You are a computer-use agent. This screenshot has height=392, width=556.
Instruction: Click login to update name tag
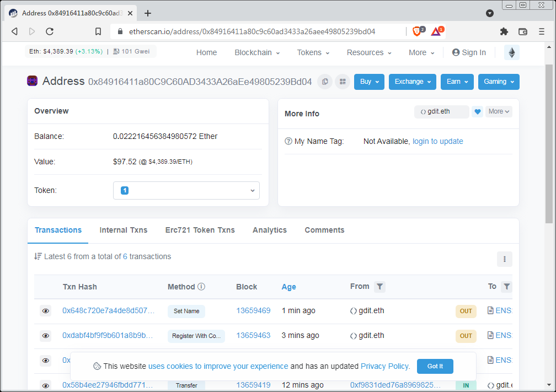point(437,141)
